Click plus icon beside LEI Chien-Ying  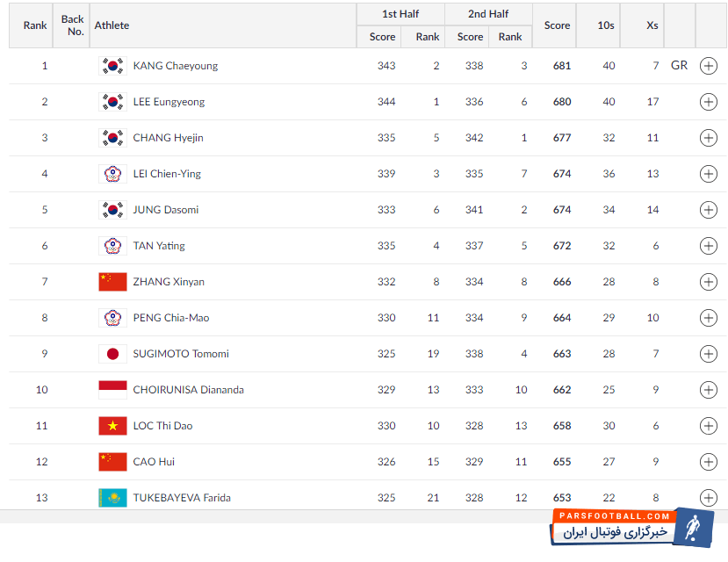pos(708,174)
